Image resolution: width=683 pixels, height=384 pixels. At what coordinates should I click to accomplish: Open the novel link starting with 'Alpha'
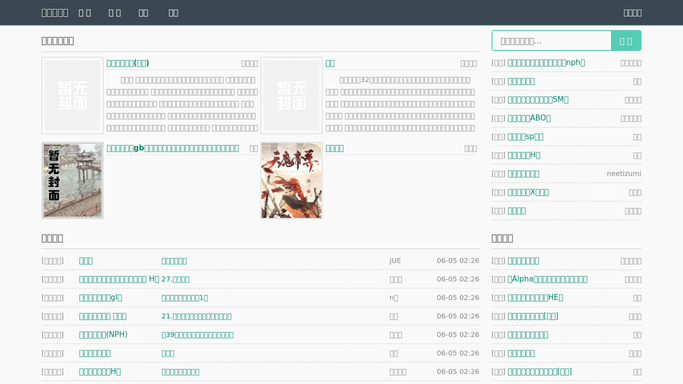click(x=548, y=279)
